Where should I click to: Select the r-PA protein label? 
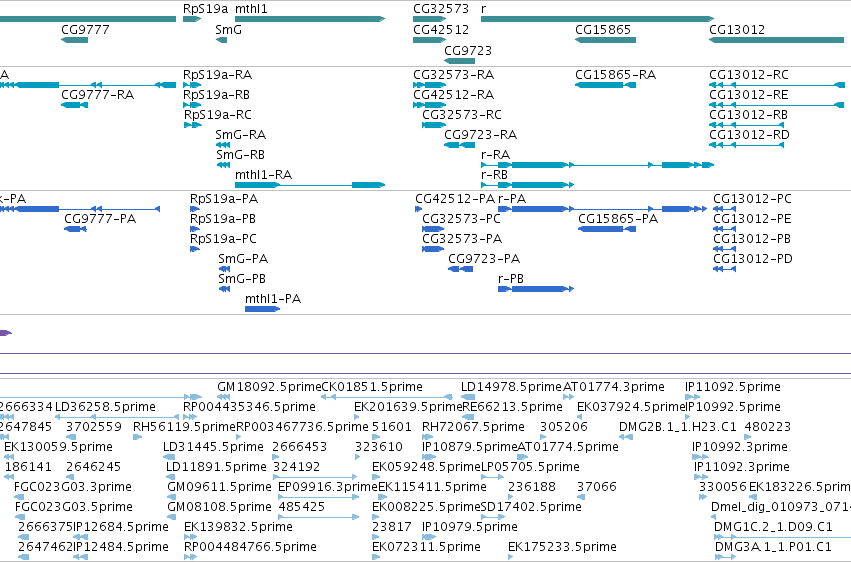tap(512, 199)
